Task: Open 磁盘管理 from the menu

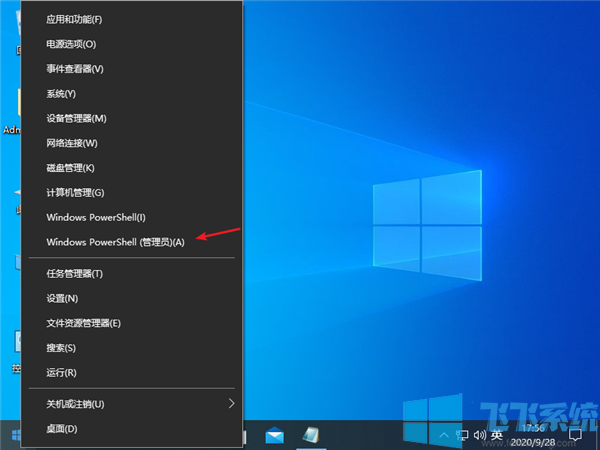Action: point(70,168)
